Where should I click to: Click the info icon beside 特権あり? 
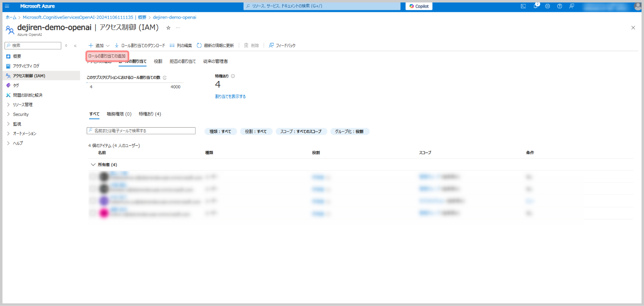(x=233, y=76)
